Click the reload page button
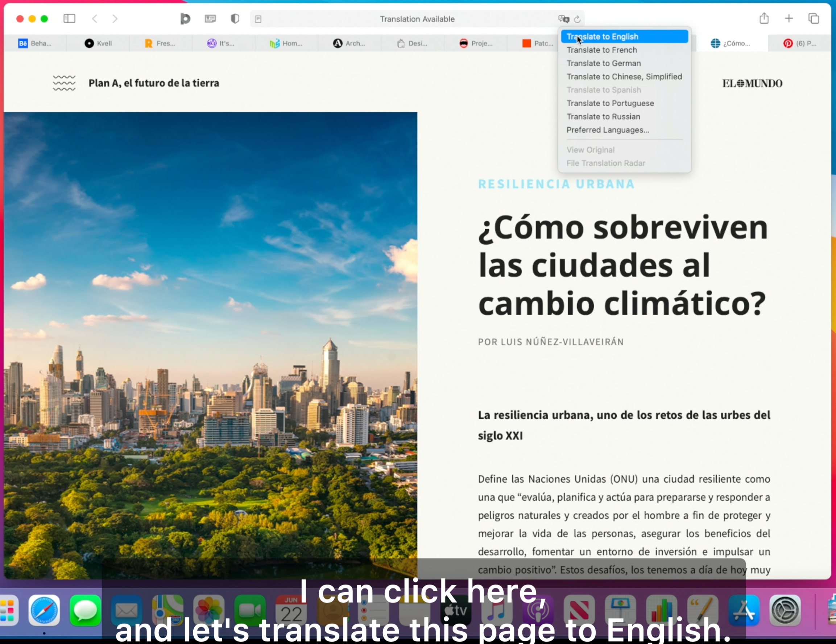The height and width of the screenshot is (644, 836). point(579,18)
